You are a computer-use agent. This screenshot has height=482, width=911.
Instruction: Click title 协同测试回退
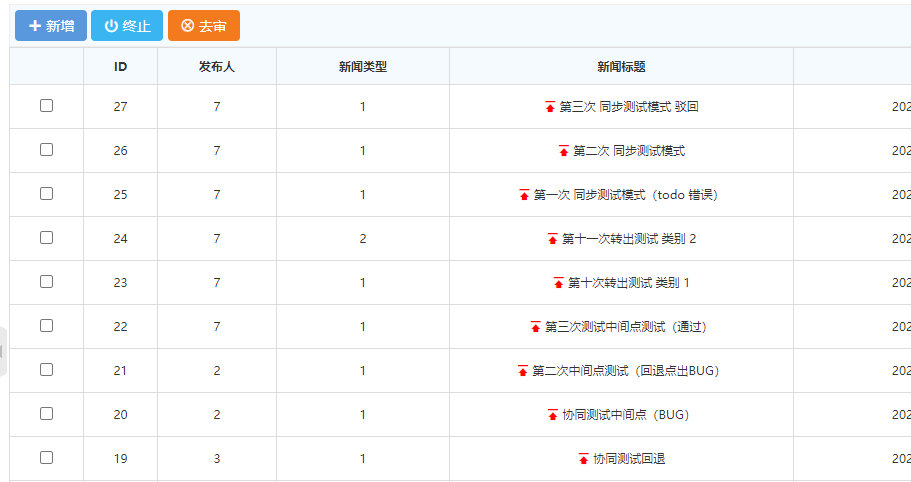[x=629, y=459]
